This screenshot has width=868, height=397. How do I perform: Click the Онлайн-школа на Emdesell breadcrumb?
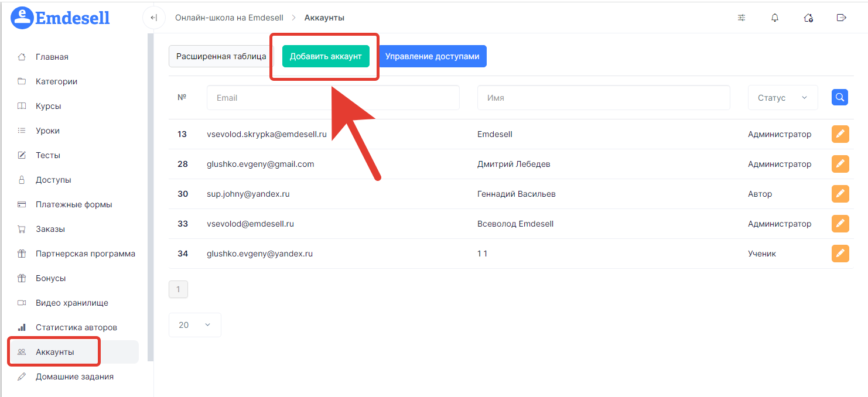tap(229, 18)
